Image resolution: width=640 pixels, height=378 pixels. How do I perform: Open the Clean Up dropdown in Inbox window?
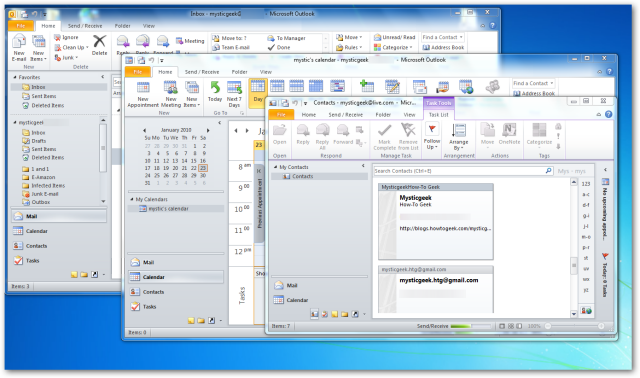[x=71, y=47]
